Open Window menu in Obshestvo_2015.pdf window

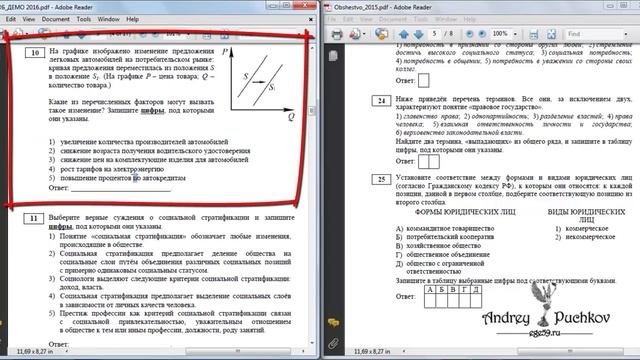tap(446, 19)
